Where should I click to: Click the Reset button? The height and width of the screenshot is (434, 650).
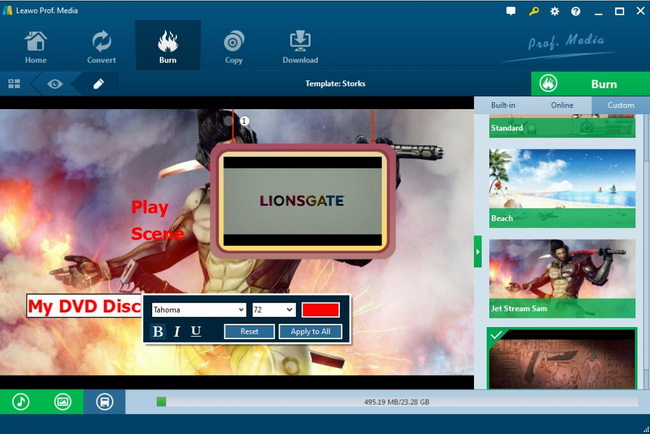pos(249,332)
